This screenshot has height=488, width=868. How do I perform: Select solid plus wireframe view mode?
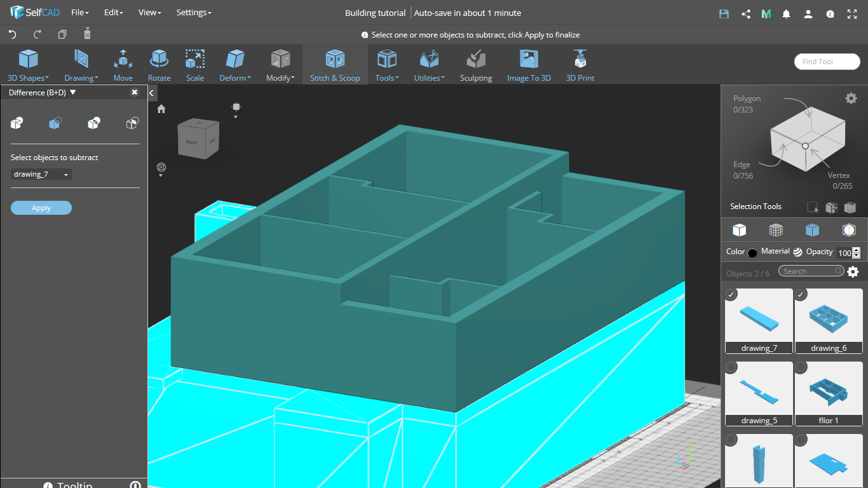pyautogui.click(x=812, y=229)
